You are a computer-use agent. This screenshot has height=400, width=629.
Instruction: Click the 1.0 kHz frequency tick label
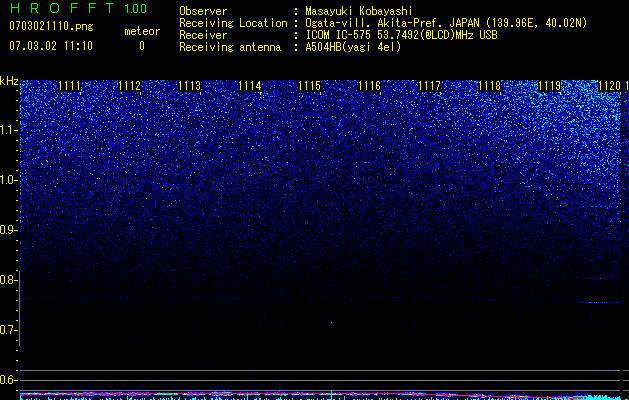pyautogui.click(x=7, y=180)
